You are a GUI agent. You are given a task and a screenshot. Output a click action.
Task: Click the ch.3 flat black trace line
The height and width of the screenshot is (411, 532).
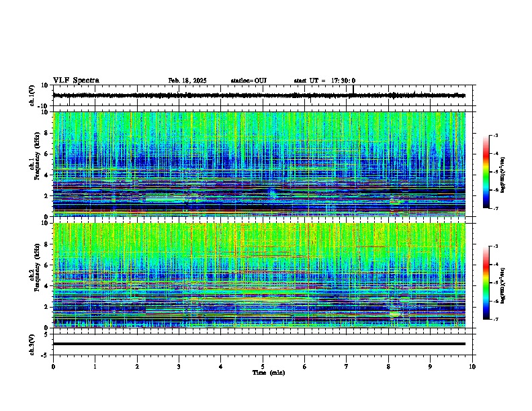[259, 344]
